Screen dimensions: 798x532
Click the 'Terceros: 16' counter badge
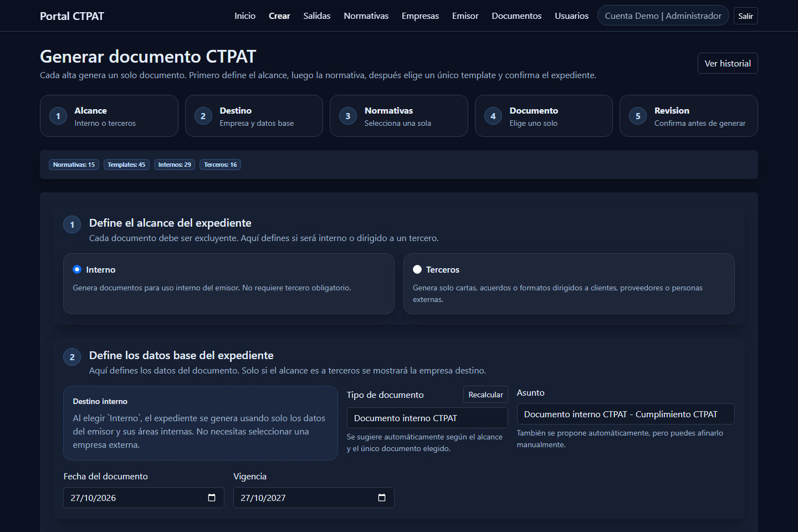[x=220, y=165]
